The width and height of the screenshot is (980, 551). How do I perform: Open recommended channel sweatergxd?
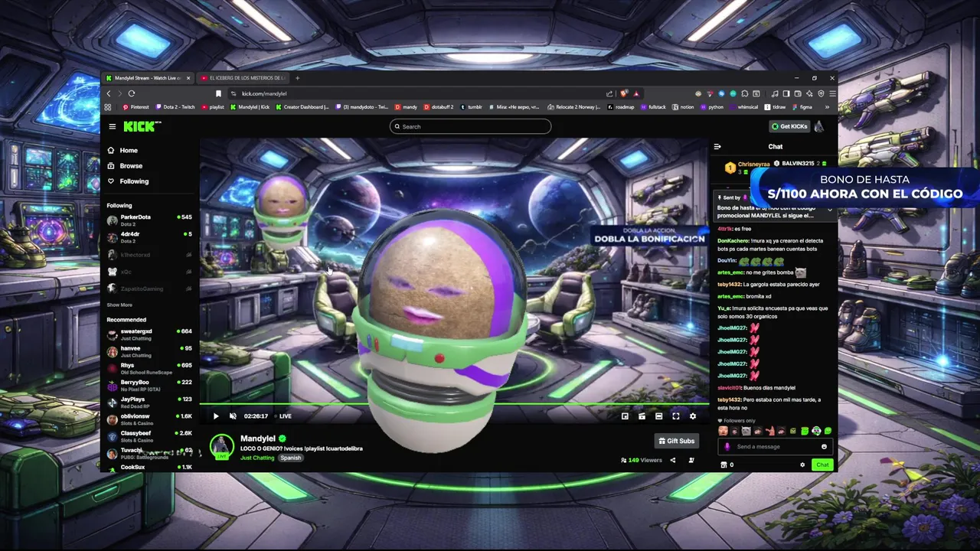point(149,334)
